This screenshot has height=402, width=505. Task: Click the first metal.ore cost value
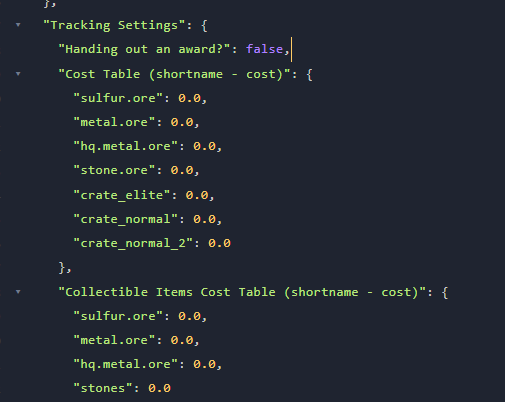click(x=182, y=122)
